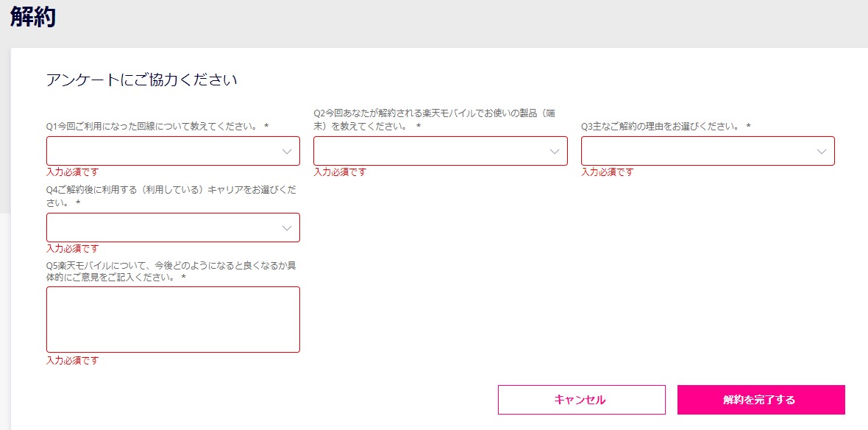868x430 pixels.
Task: Click the キャンセル button
Action: [x=582, y=400]
